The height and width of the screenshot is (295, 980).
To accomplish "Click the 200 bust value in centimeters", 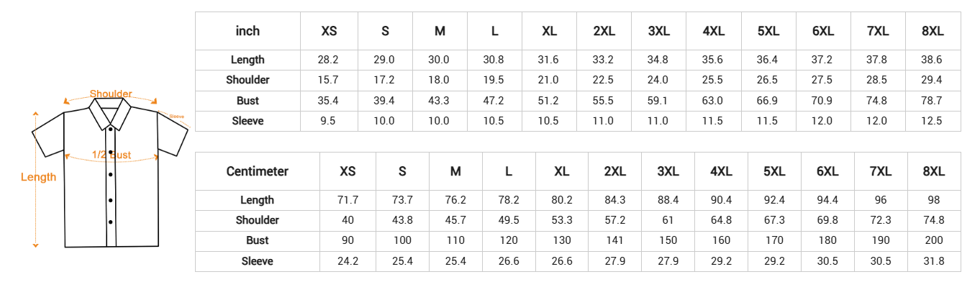I will click(933, 240).
